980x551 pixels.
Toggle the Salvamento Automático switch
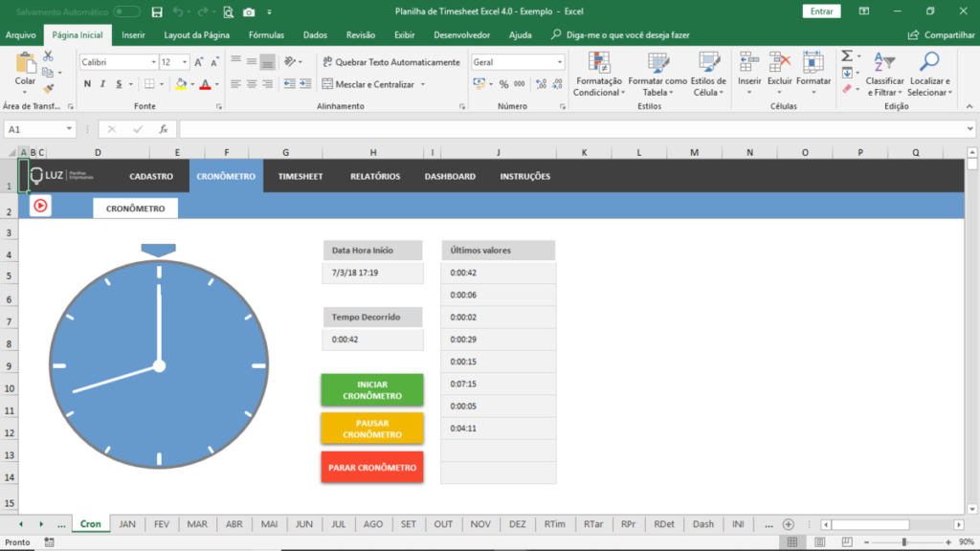126,11
